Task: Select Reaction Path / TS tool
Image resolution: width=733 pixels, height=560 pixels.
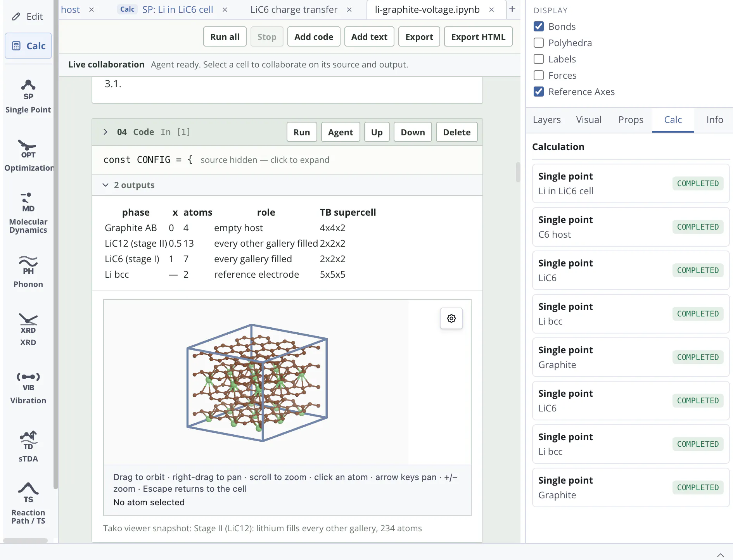Action: click(x=28, y=503)
